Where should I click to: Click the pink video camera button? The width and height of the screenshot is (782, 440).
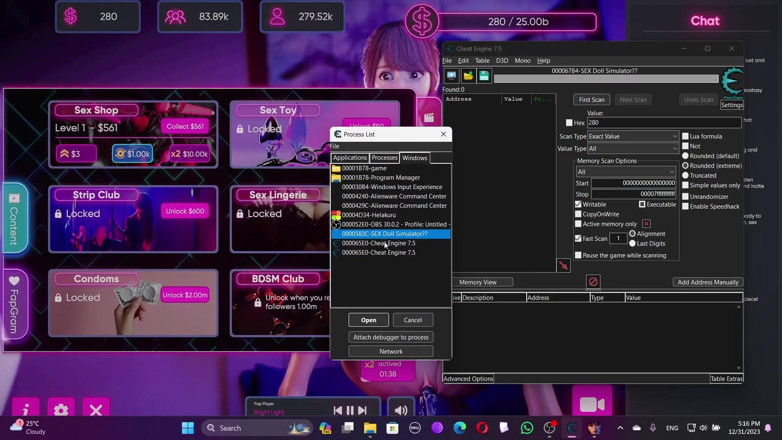[592, 404]
